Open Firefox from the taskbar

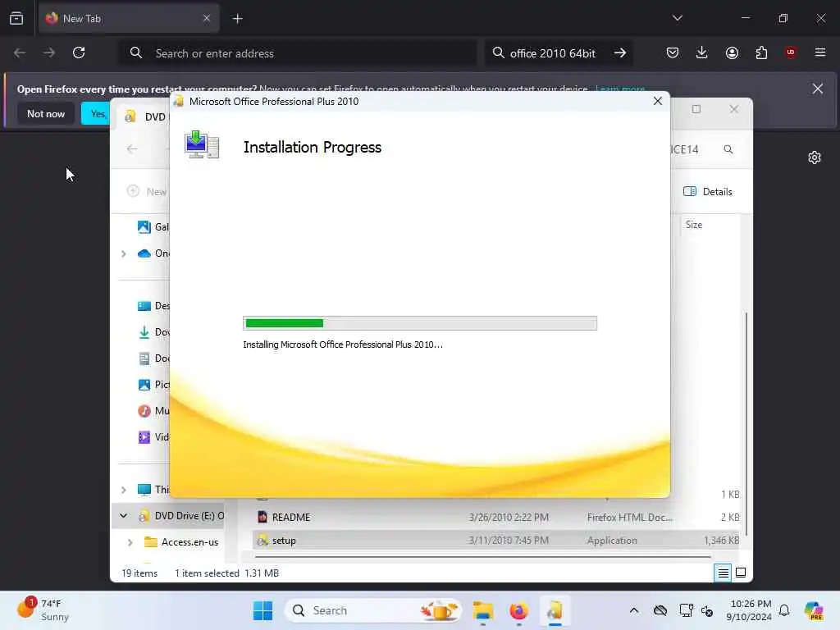(x=518, y=610)
